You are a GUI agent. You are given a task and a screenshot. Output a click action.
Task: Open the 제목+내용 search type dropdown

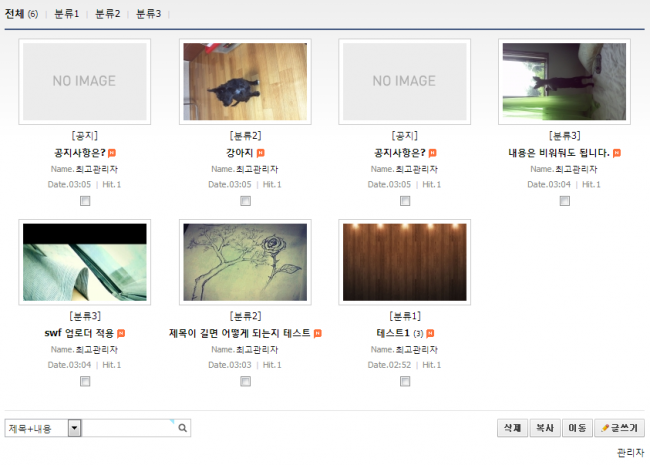(43, 428)
